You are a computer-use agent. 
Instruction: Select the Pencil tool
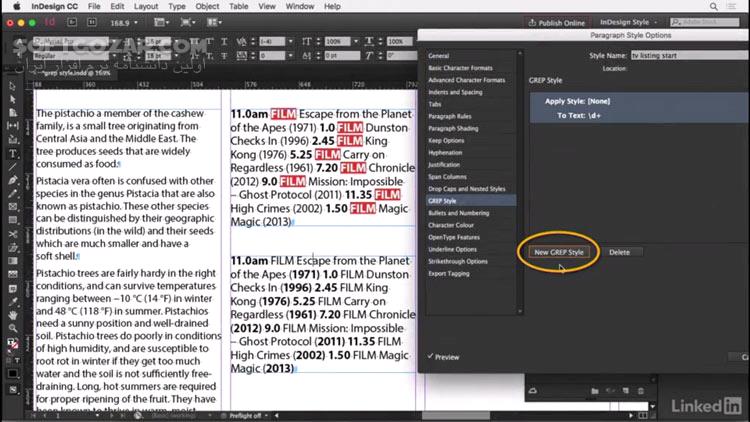[x=12, y=194]
